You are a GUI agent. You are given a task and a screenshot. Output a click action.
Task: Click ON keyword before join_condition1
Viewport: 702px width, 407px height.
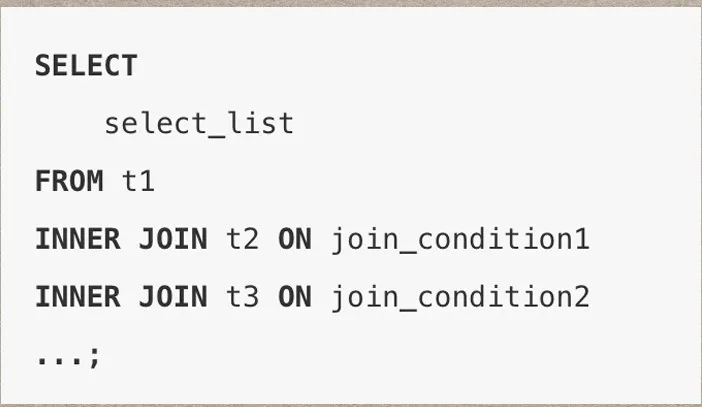[x=294, y=240]
